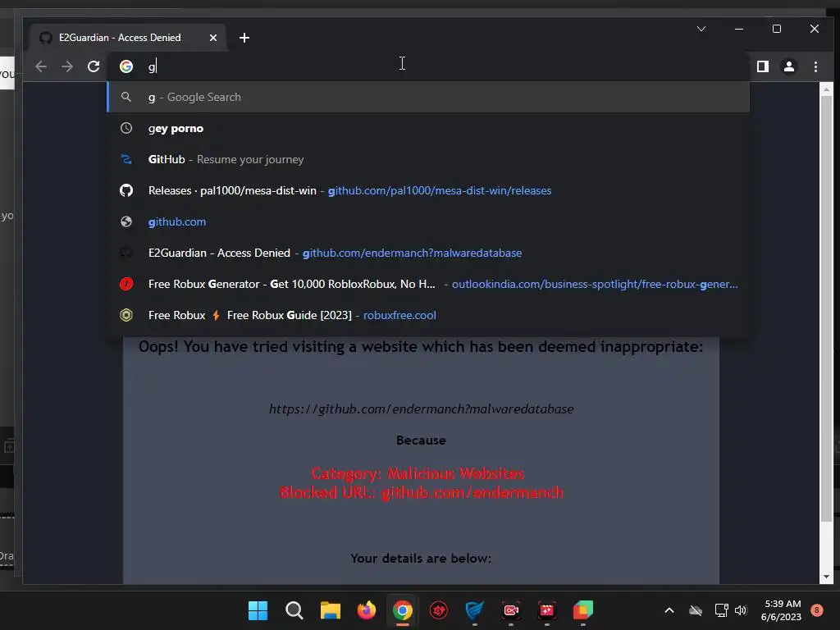The image size is (840, 630).
Task: Open red square app with sparkle in taskbar
Action: [x=547, y=610]
